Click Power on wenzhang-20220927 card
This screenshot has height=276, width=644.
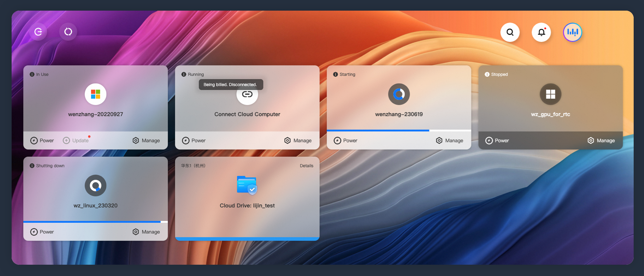[42, 141]
